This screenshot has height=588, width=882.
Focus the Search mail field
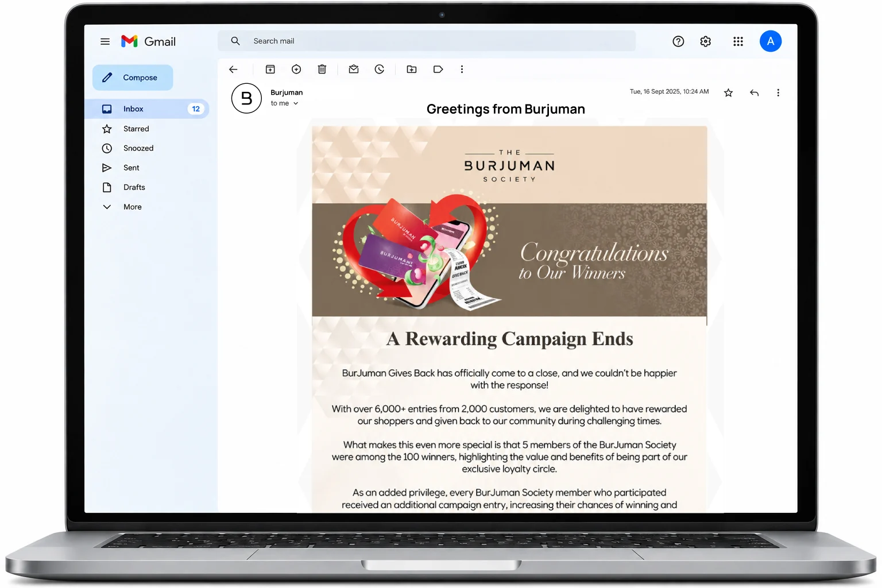tap(427, 41)
